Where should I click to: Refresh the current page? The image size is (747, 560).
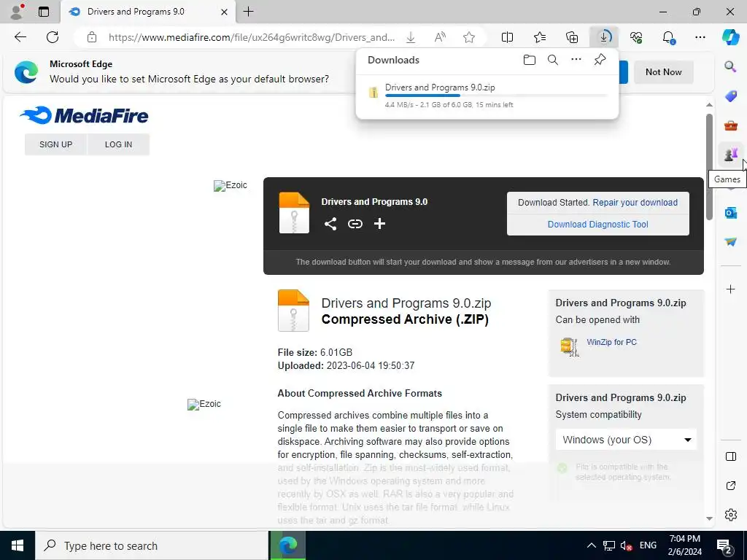point(53,37)
